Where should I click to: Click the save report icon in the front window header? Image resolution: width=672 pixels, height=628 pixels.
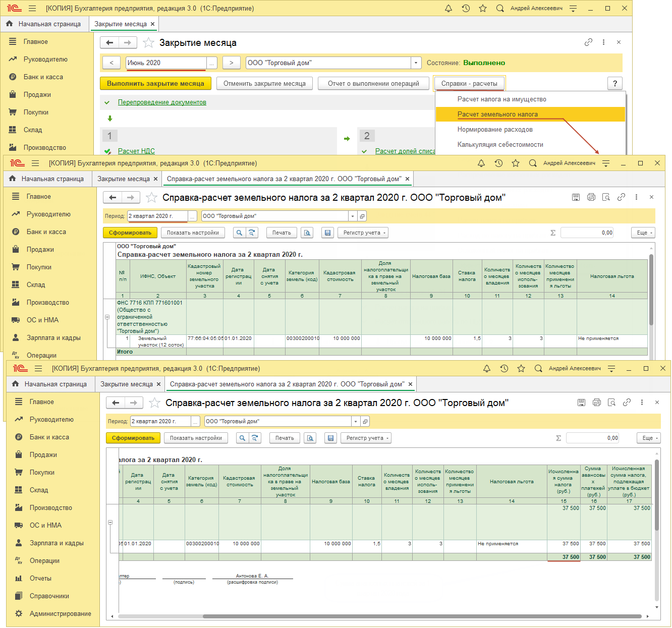pyautogui.click(x=582, y=403)
